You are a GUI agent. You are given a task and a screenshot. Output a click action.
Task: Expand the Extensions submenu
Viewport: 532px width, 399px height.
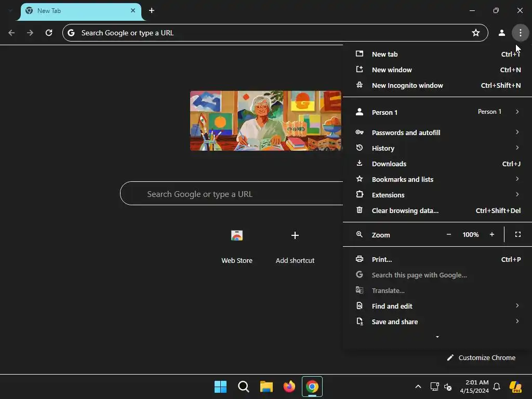[x=437, y=195]
